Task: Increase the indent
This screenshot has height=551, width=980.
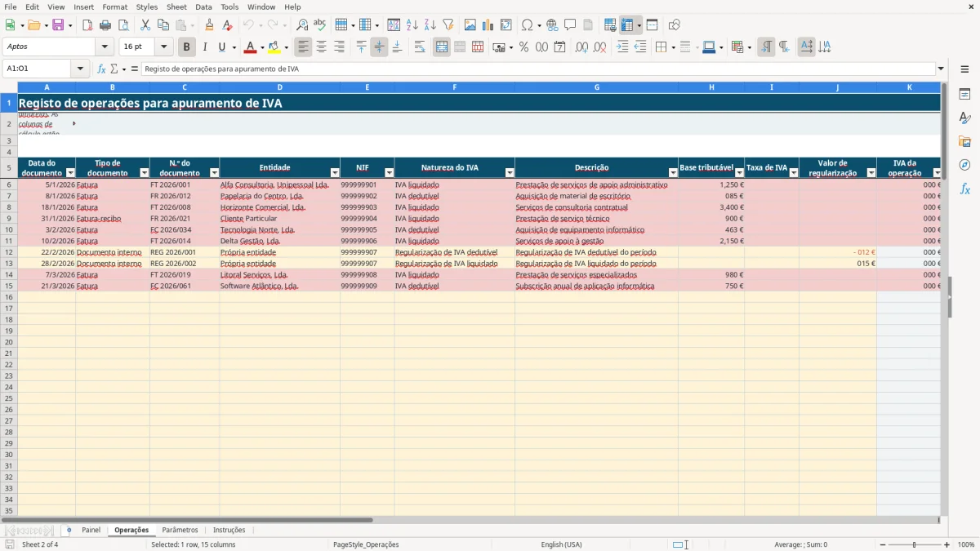Action: [x=623, y=47]
